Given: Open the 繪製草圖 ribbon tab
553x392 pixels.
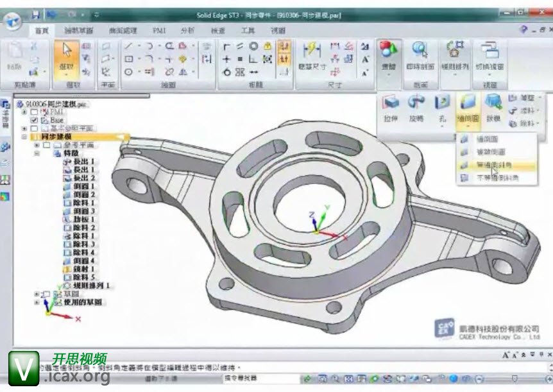Looking at the screenshot, I should [78, 30].
